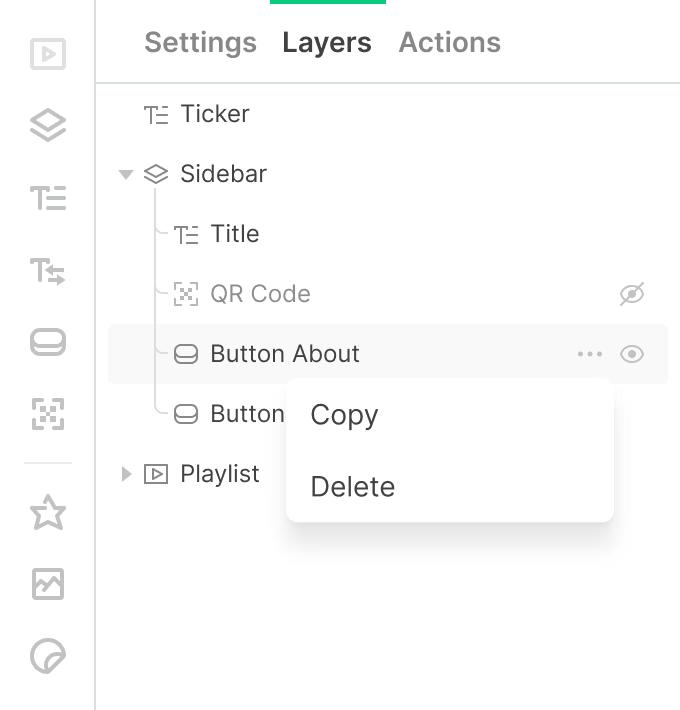
Task: Open Button About's three-dot options menu
Action: [590, 354]
